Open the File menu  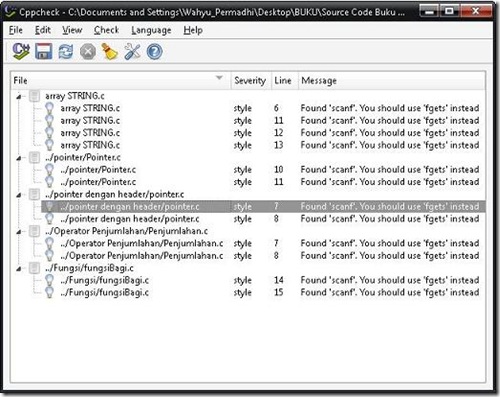click(16, 30)
